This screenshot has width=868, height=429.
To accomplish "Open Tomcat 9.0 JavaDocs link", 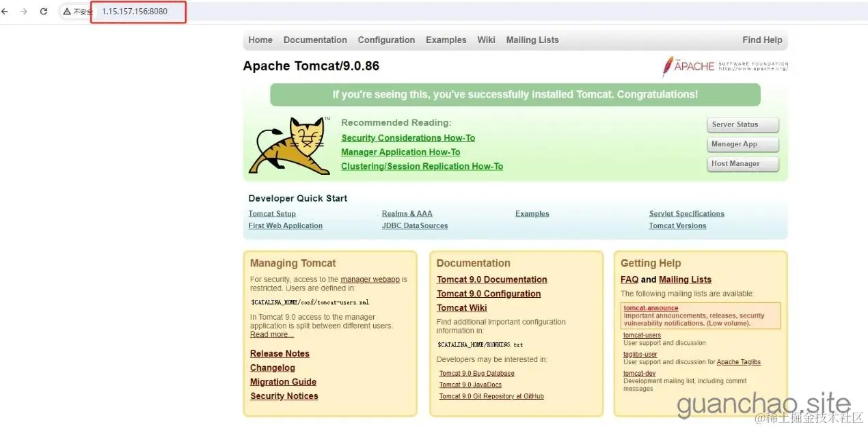I will (x=470, y=385).
